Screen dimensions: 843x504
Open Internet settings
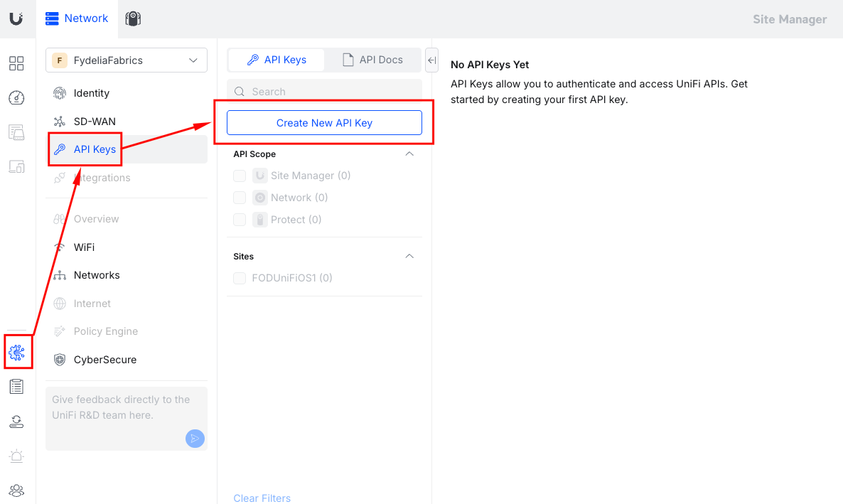(x=127, y=304)
